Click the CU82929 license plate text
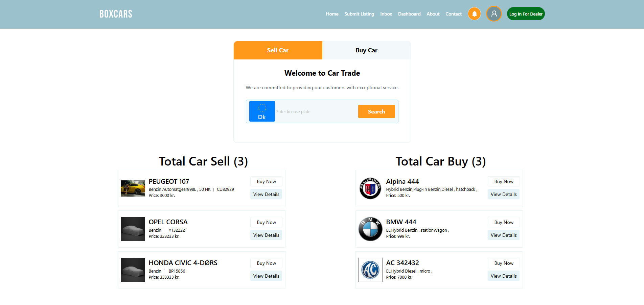 pyautogui.click(x=225, y=189)
